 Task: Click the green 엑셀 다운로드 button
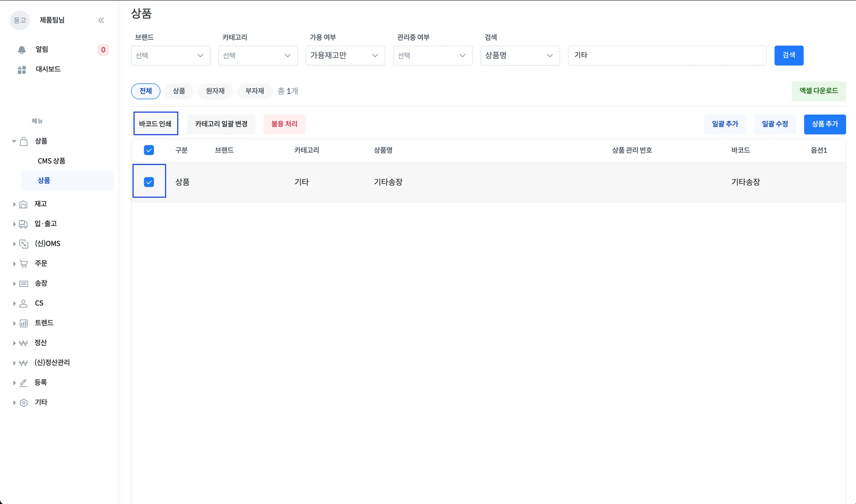coord(818,91)
